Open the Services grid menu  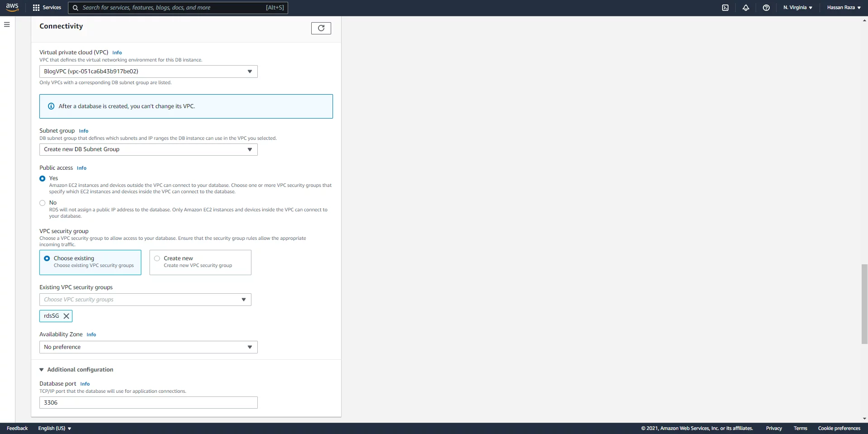coord(47,8)
